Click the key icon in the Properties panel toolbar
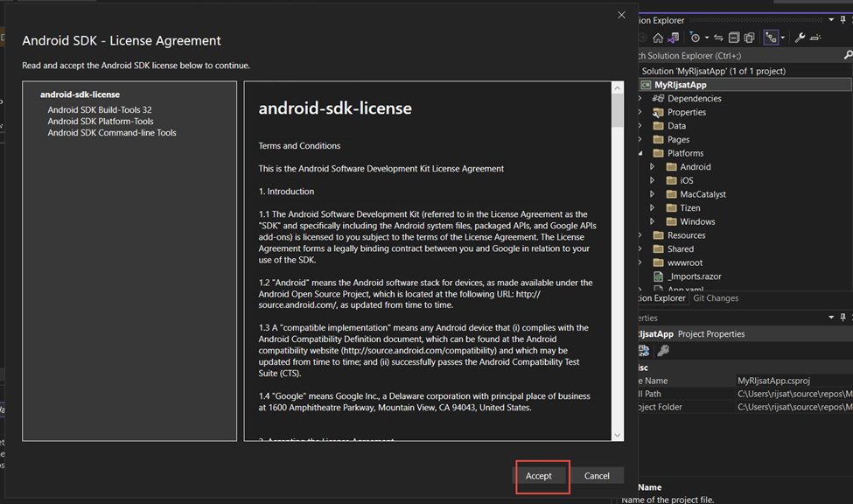The image size is (853, 504). coord(663,350)
